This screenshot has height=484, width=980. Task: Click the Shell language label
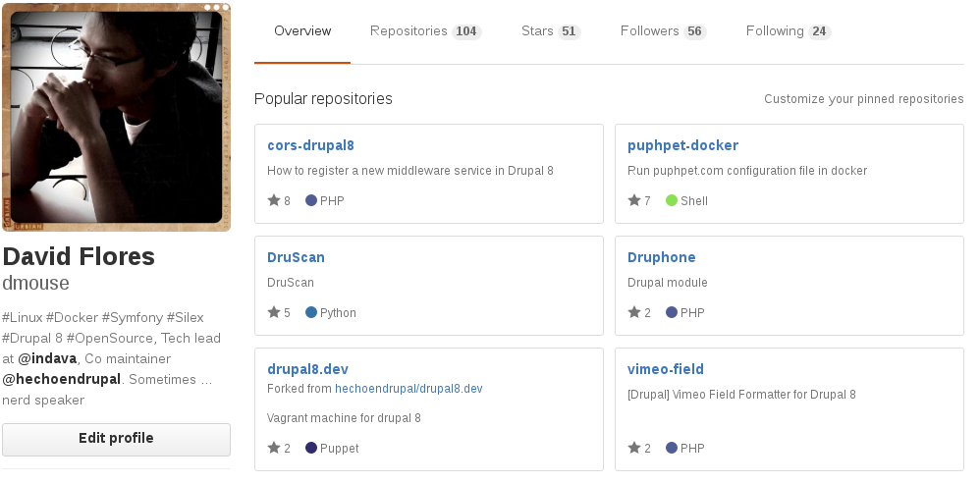[x=693, y=201]
